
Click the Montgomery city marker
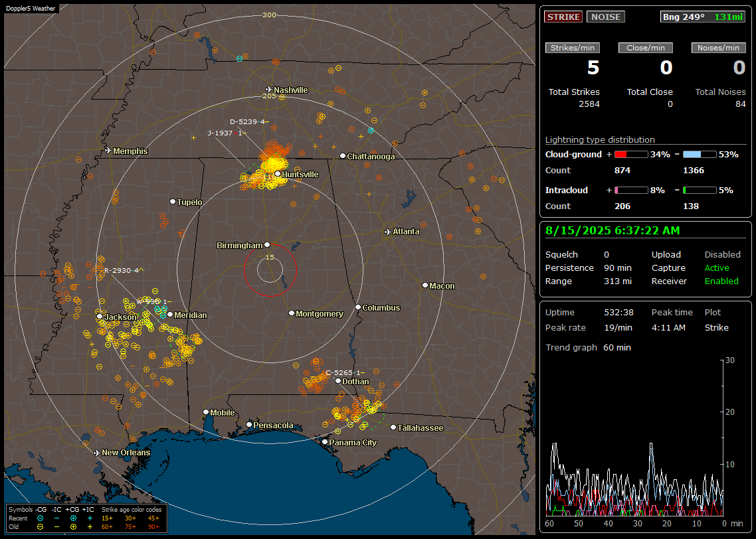point(292,313)
